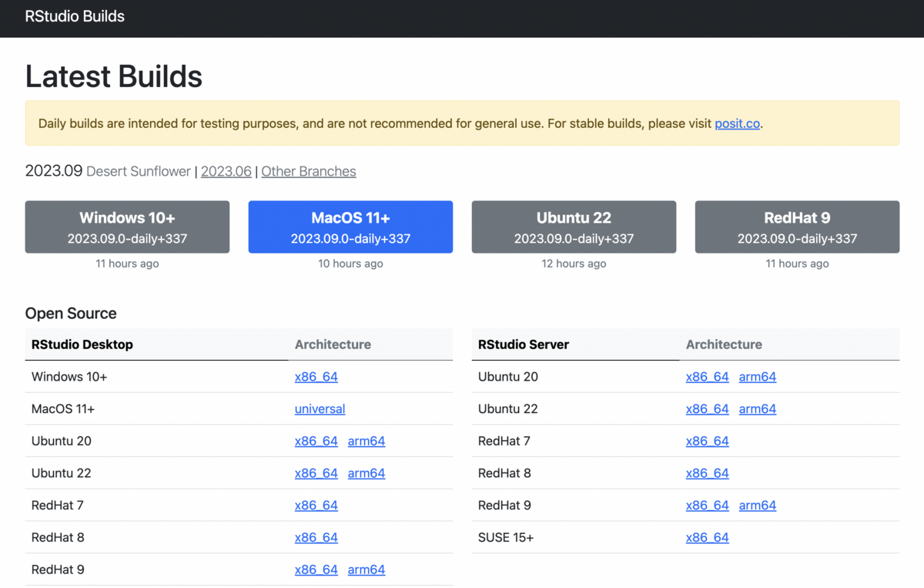Image resolution: width=924 pixels, height=588 pixels.
Task: Click the Desktop table Architecture header
Action: pos(333,344)
